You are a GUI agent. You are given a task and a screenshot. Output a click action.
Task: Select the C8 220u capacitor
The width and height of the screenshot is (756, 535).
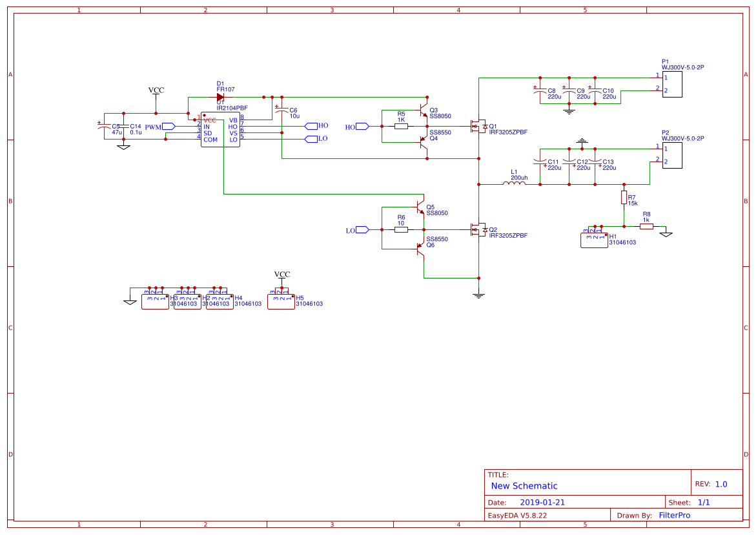click(540, 92)
